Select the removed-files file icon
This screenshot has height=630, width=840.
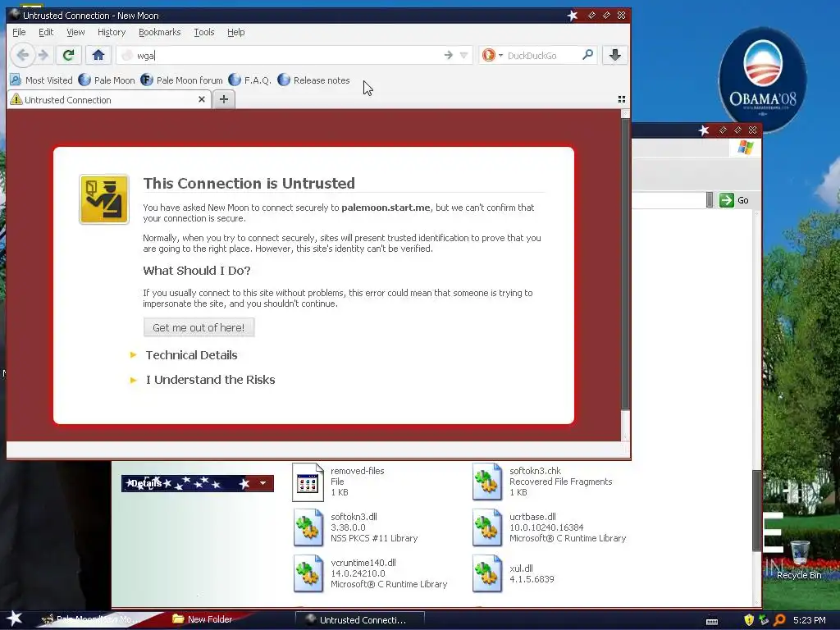308,482
